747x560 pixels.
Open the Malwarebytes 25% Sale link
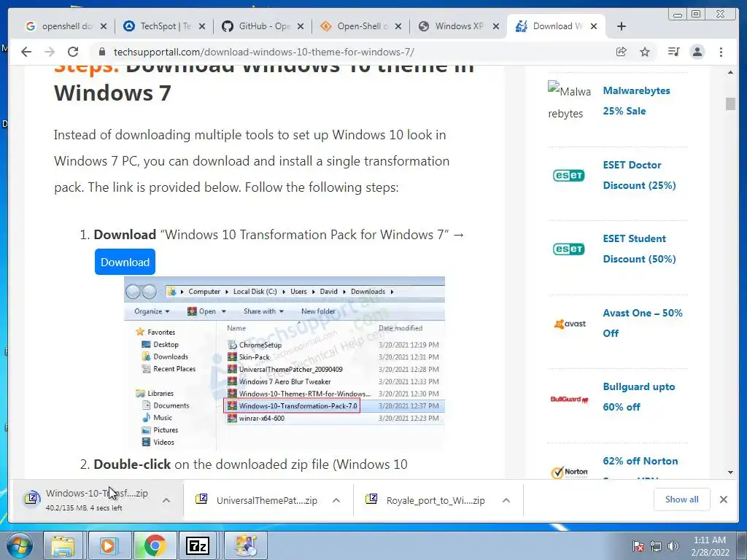636,101
